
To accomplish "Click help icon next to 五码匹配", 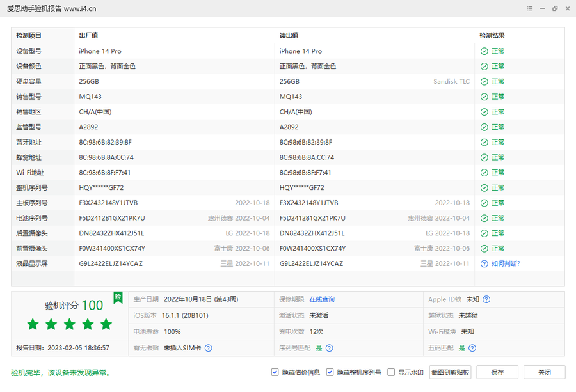I will [x=472, y=348].
